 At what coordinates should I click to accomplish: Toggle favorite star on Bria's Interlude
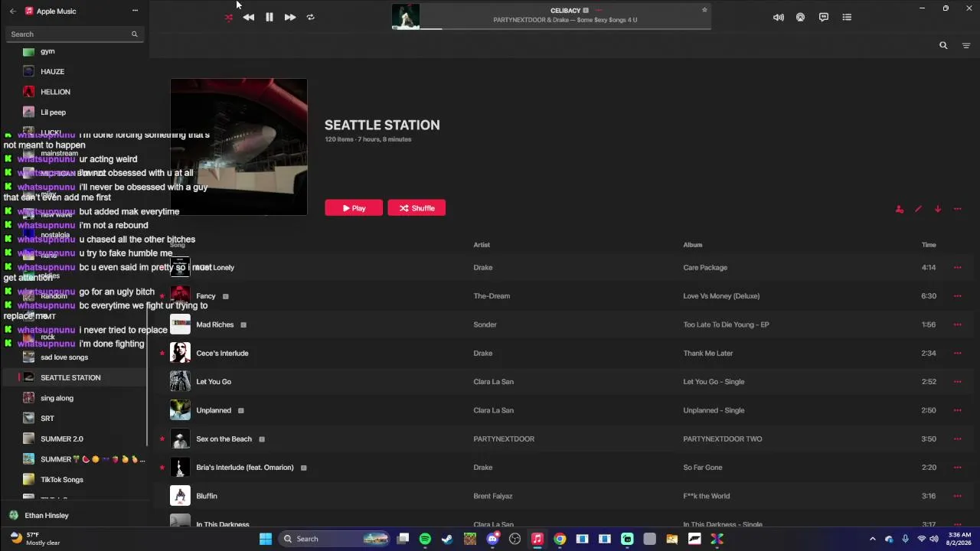tap(162, 468)
